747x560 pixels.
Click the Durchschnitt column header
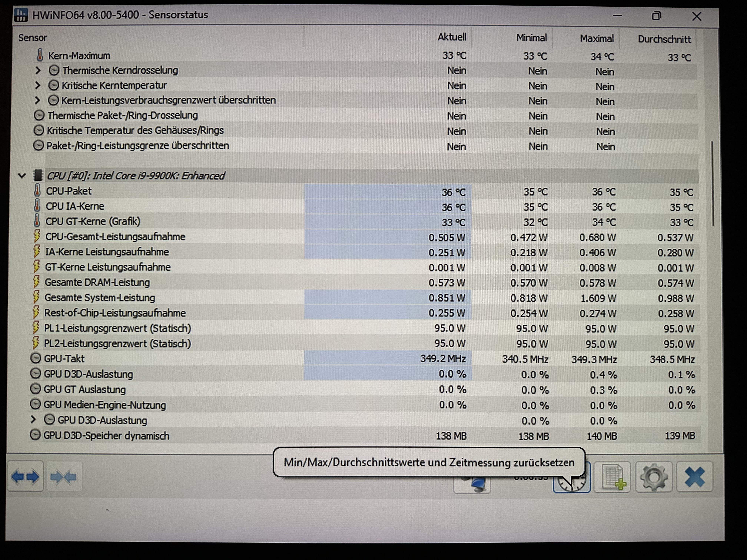point(664,39)
